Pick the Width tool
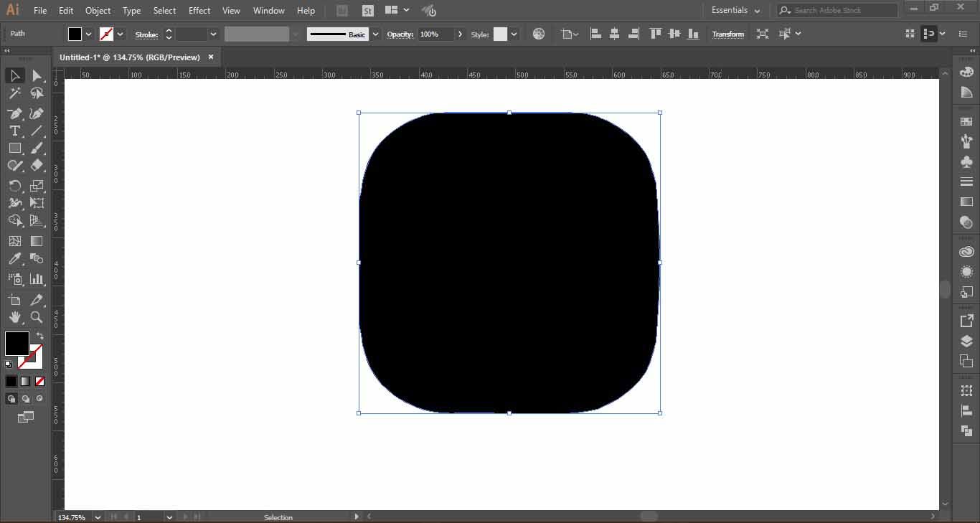The width and height of the screenshot is (980, 523). point(15,203)
